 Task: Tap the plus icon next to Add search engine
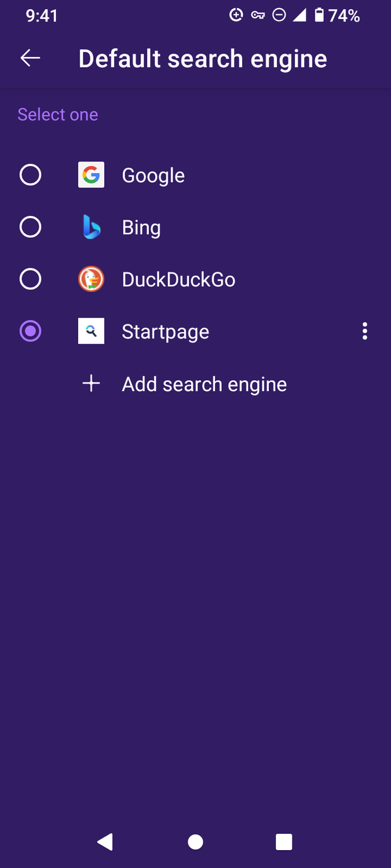pos(91,383)
